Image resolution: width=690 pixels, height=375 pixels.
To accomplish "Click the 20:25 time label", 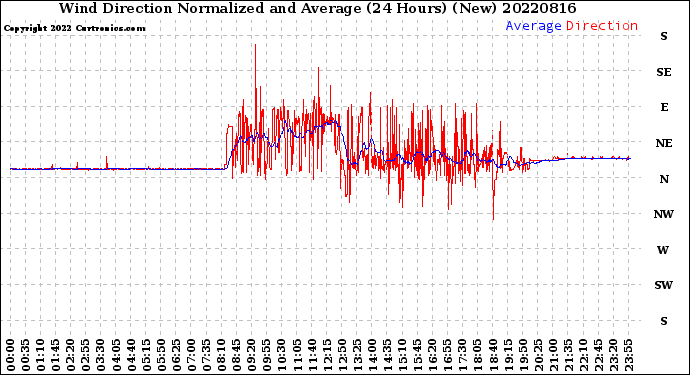I will [538, 355].
